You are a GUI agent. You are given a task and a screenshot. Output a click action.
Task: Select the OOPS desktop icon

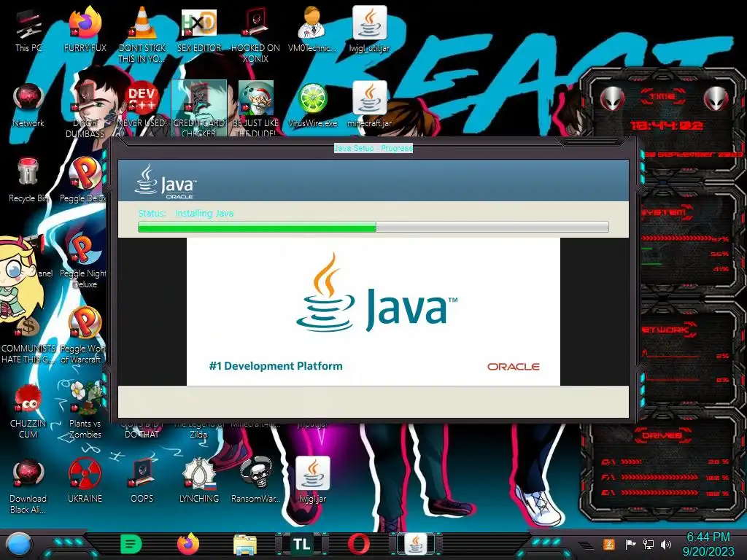142,481
